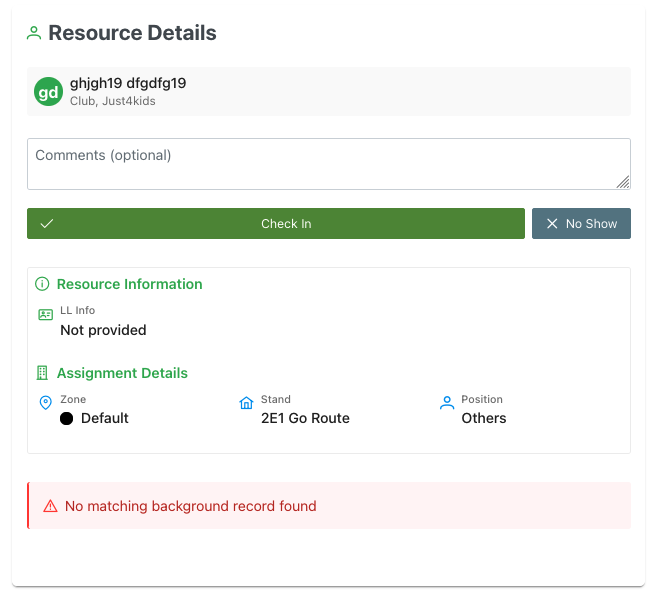
Task: Click the ID card icon beside LL Info
Action: click(x=45, y=314)
